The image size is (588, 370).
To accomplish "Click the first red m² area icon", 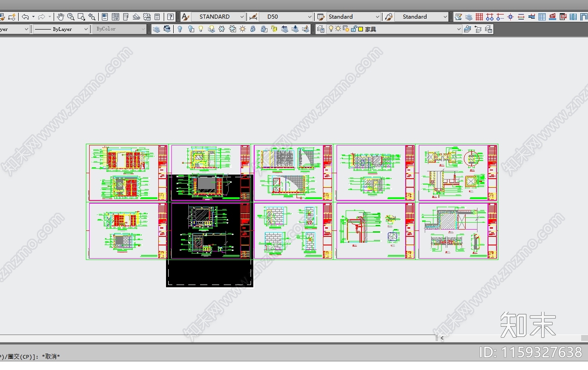I will [553, 17].
